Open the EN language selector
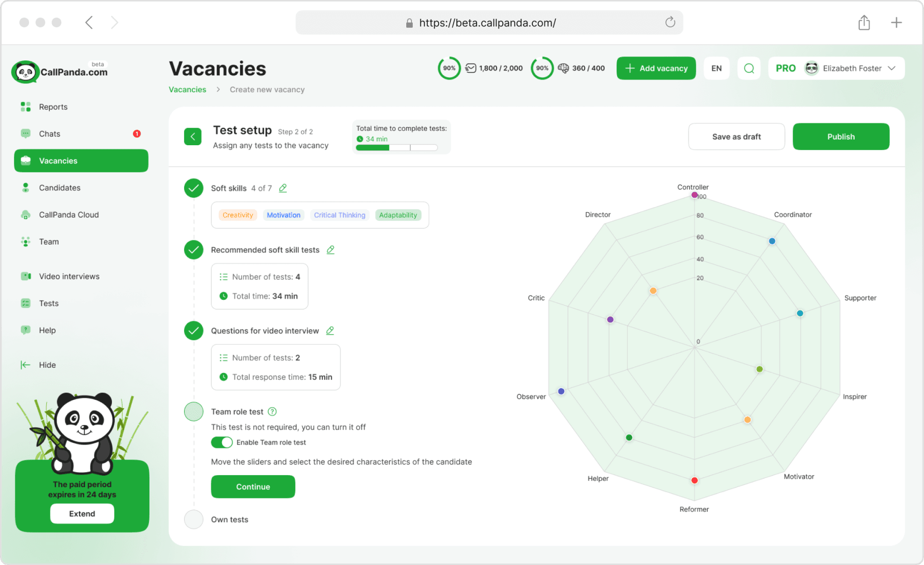The width and height of the screenshot is (924, 565). pyautogui.click(x=716, y=68)
